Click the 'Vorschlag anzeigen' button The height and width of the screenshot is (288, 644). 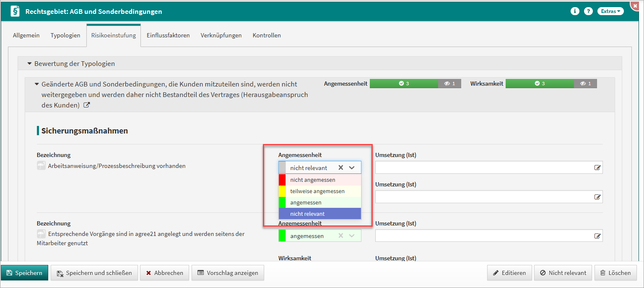(x=228, y=273)
